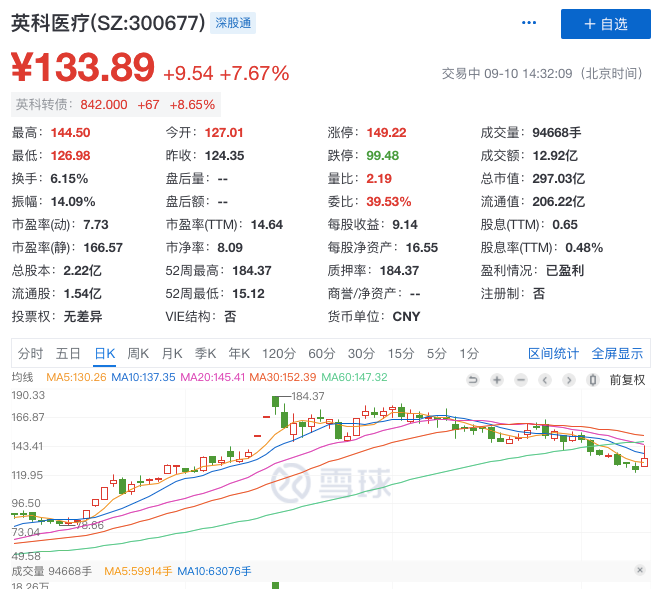The width and height of the screenshot is (666, 589).
Task: Click the 深股通 badge
Action: tap(233, 23)
